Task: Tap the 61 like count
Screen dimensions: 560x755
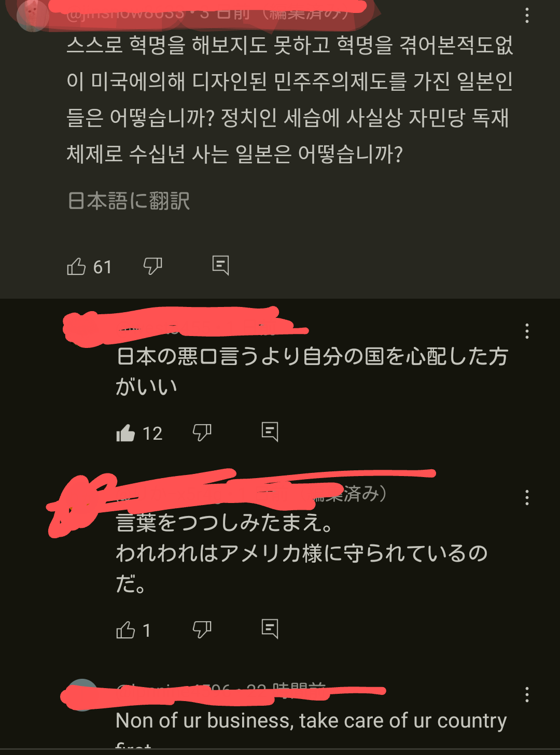Action: 102,267
